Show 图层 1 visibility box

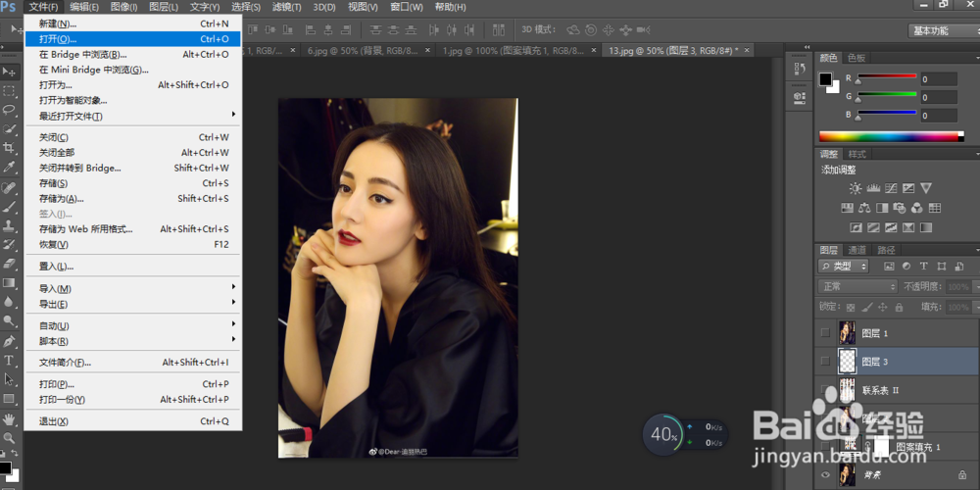[825, 333]
